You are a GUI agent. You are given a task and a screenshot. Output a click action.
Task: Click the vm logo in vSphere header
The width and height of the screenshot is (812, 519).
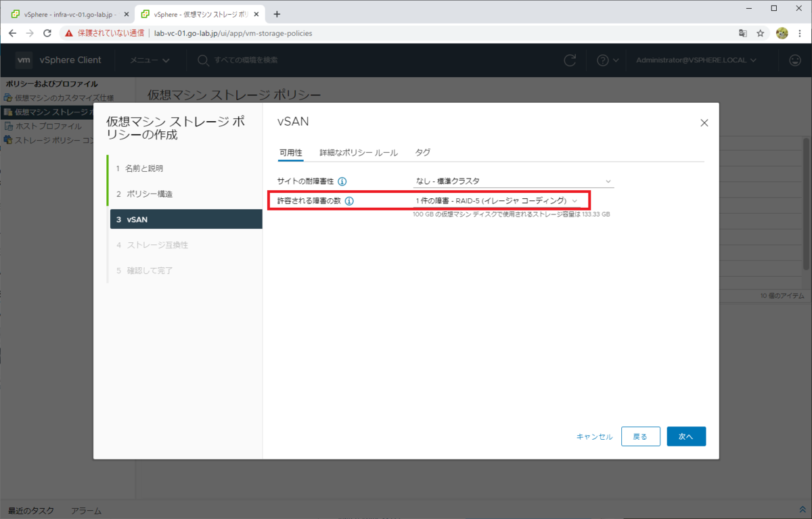24,60
